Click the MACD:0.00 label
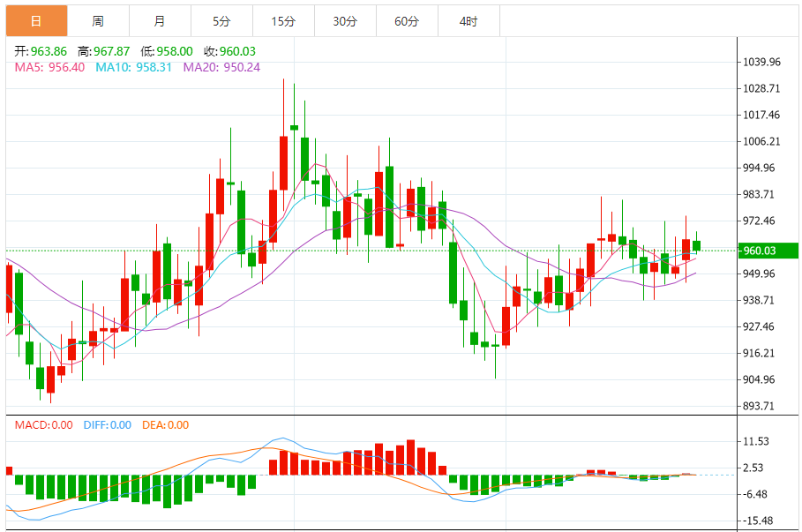The image size is (802, 532). tap(43, 425)
